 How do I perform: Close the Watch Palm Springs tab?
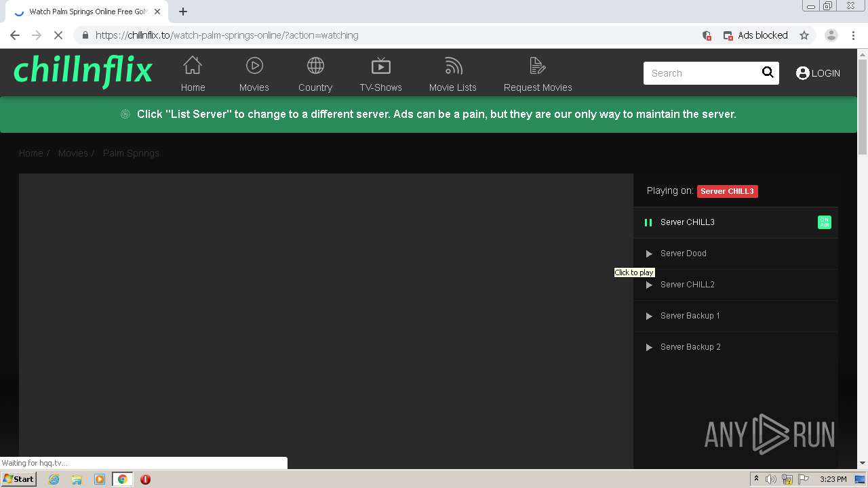point(157,12)
